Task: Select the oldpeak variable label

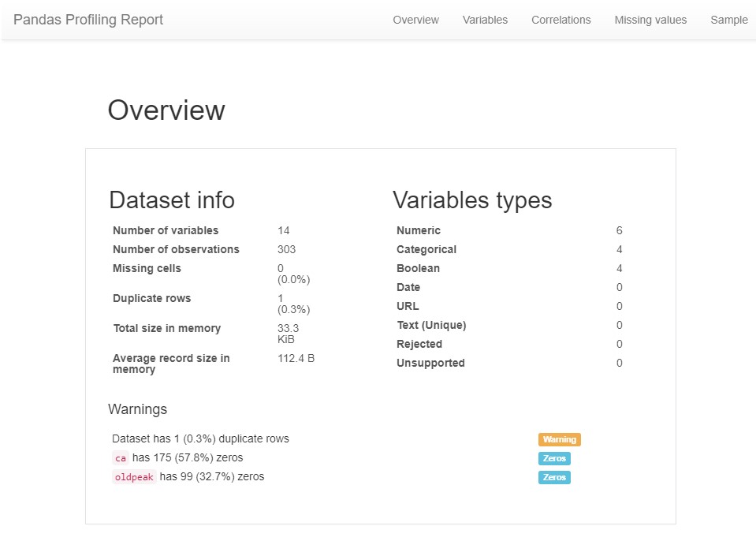Action: point(134,476)
